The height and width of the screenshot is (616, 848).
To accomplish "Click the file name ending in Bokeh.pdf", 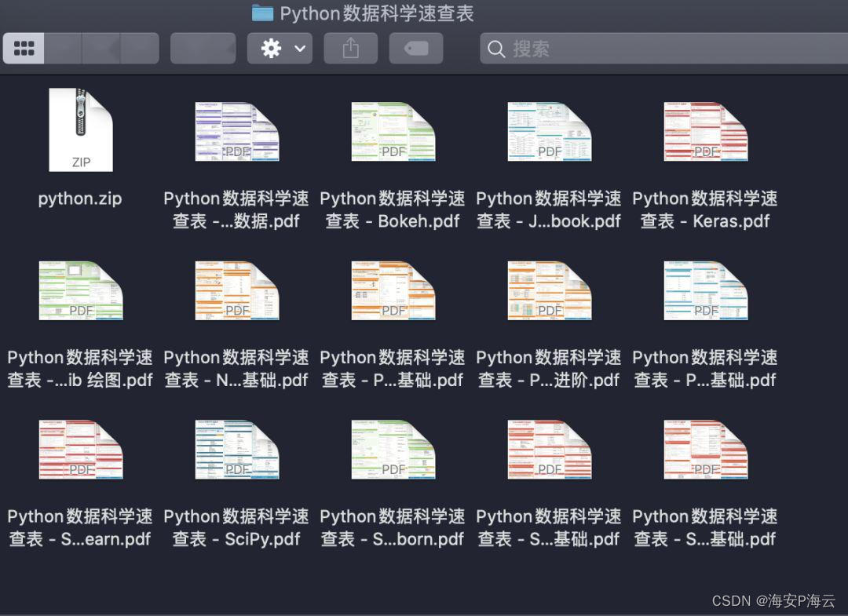I will tap(393, 210).
